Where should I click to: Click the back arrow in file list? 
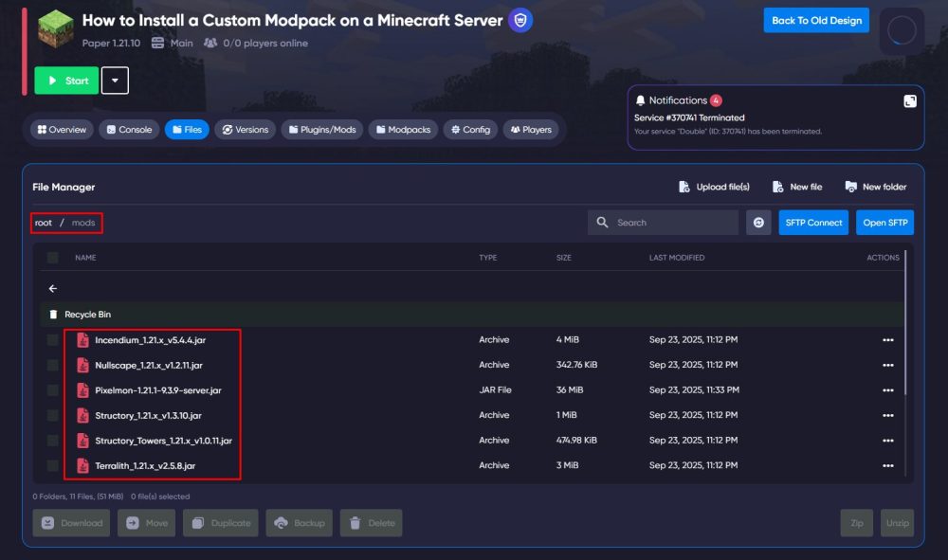(53, 289)
